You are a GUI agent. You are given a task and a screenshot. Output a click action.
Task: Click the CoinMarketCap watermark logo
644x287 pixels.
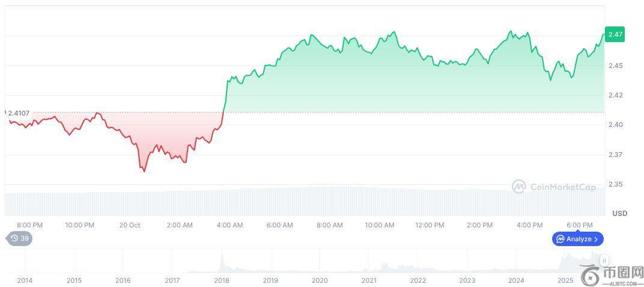tap(553, 187)
